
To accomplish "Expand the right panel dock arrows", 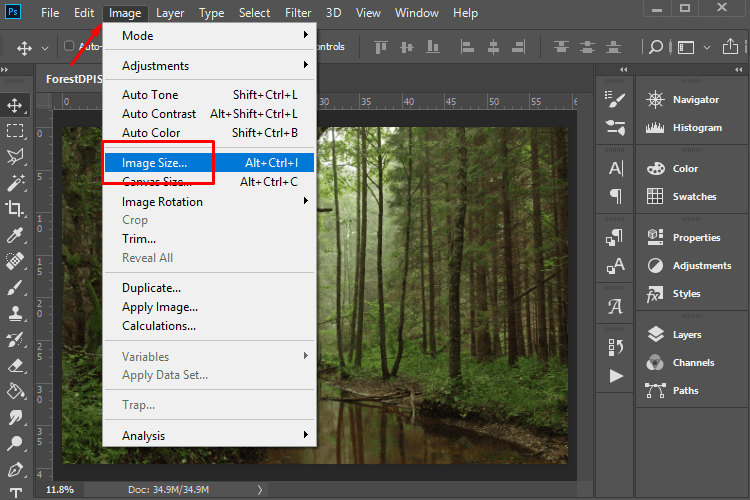I will point(740,69).
